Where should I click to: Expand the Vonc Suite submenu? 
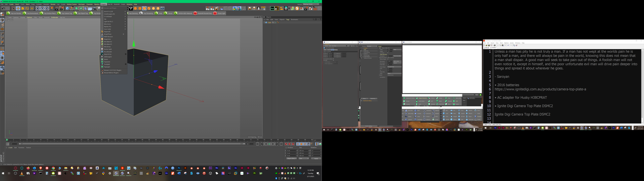pyautogui.click(x=114, y=29)
